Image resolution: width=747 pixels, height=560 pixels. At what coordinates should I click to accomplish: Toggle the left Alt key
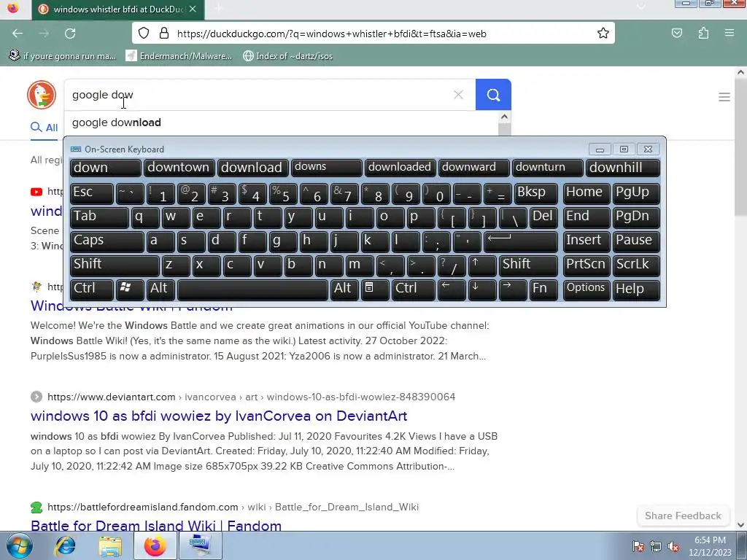(x=160, y=289)
